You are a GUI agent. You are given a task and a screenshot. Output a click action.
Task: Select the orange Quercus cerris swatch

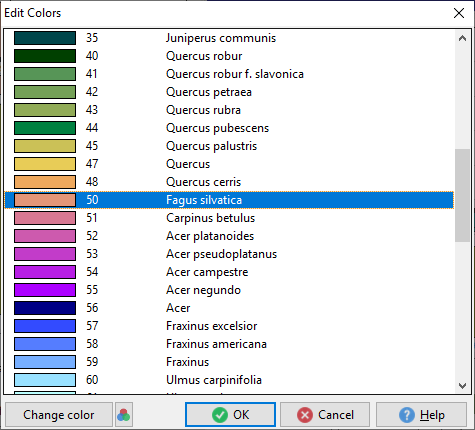point(45,182)
